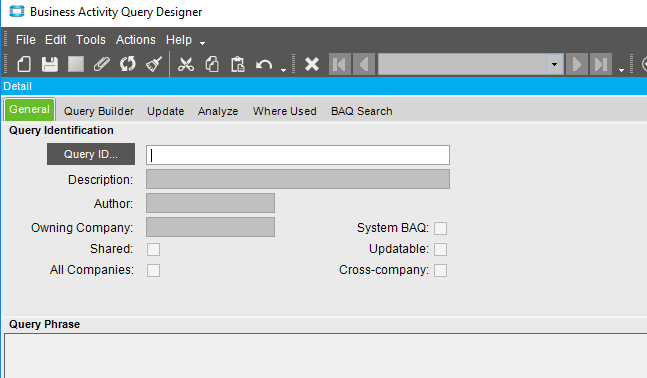Click the Cut scissors icon

click(186, 64)
